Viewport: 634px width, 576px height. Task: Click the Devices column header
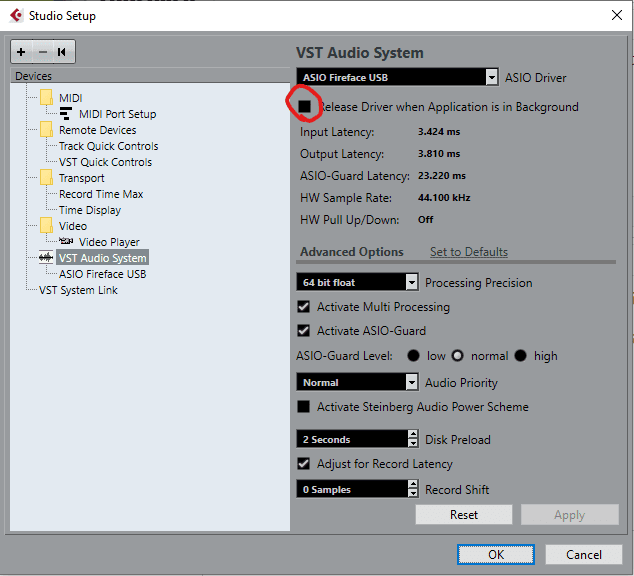coord(150,76)
